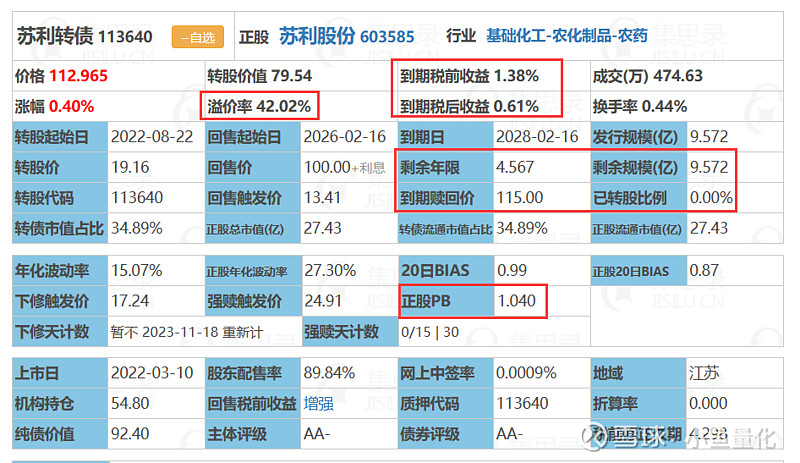Click the 折算率 value 0.000
Viewport: 800px width, 463px height.
coord(708,404)
